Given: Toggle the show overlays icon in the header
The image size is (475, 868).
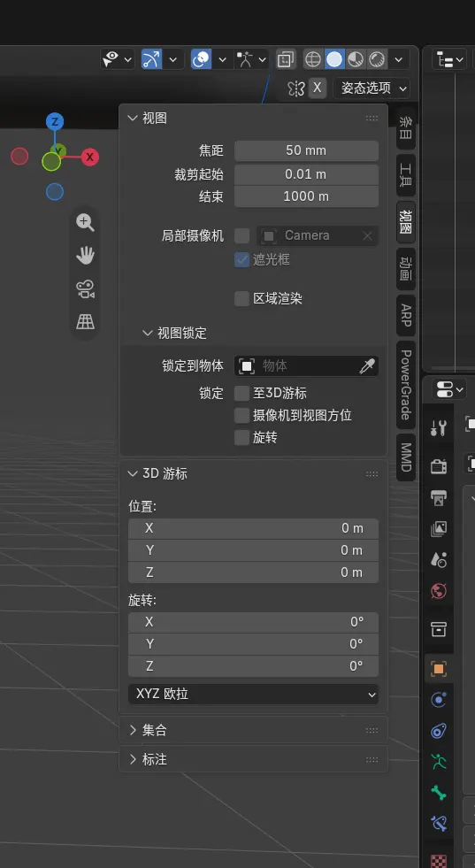Looking at the screenshot, I should (x=201, y=59).
